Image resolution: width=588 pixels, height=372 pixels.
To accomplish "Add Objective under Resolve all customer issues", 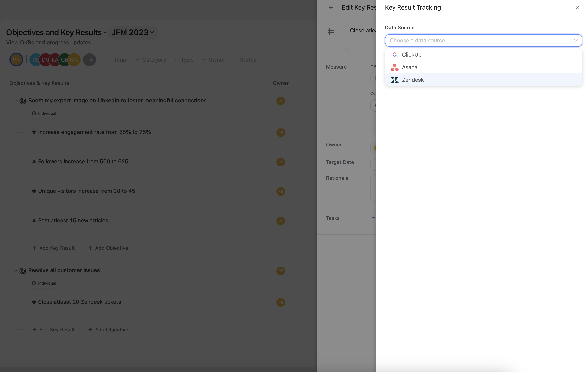I will click(x=108, y=330).
